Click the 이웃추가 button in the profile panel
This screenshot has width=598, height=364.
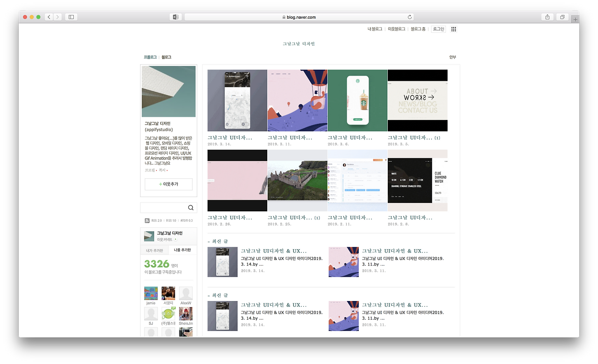(x=169, y=184)
